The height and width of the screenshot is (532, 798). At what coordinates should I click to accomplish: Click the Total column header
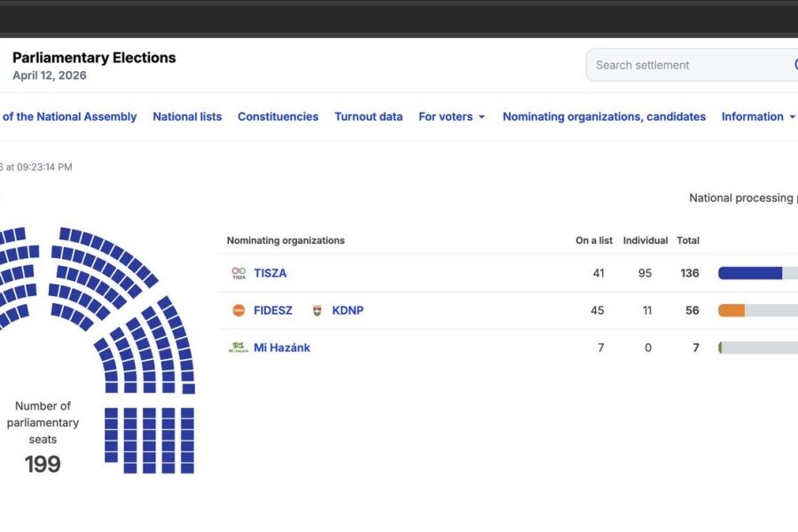click(x=688, y=240)
